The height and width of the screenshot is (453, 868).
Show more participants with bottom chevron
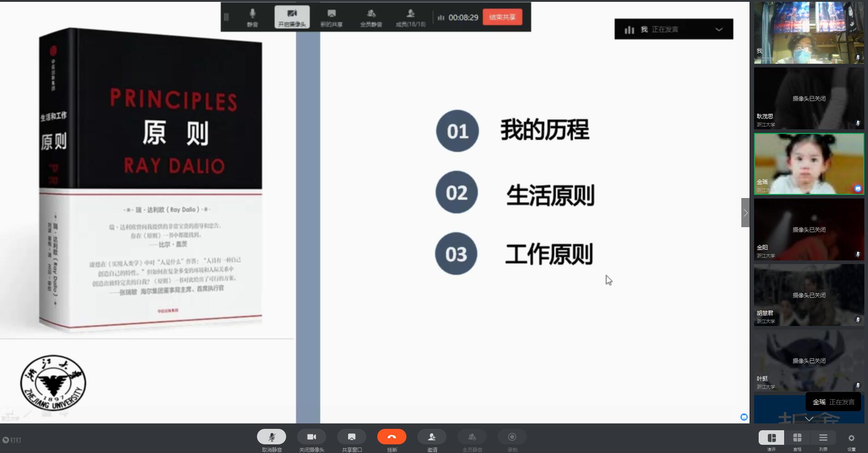click(809, 418)
